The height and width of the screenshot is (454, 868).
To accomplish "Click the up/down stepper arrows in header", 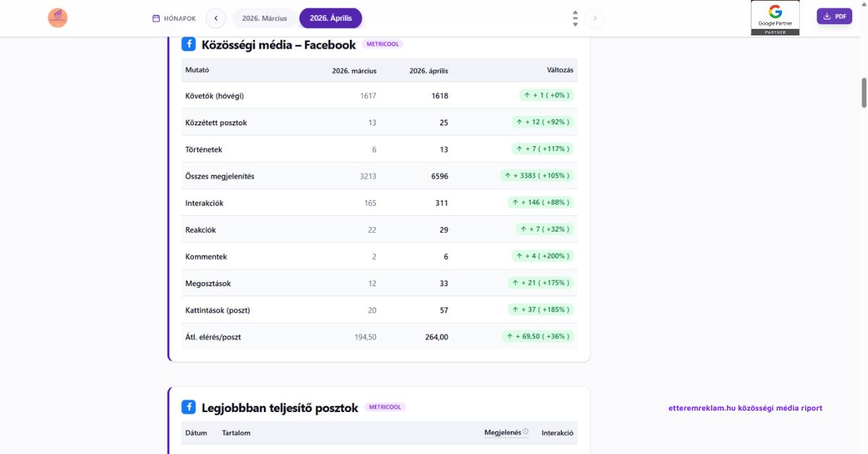I will pyautogui.click(x=575, y=18).
